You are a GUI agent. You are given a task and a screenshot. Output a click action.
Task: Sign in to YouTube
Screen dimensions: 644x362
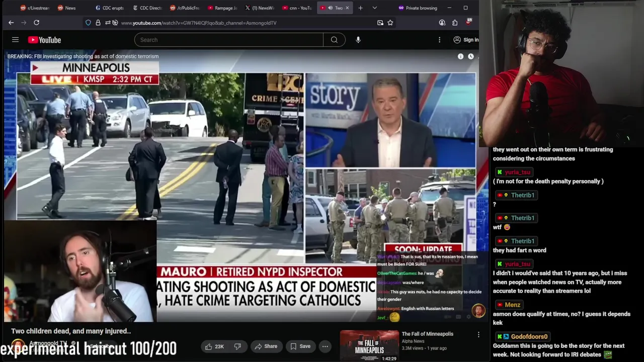tap(466, 40)
